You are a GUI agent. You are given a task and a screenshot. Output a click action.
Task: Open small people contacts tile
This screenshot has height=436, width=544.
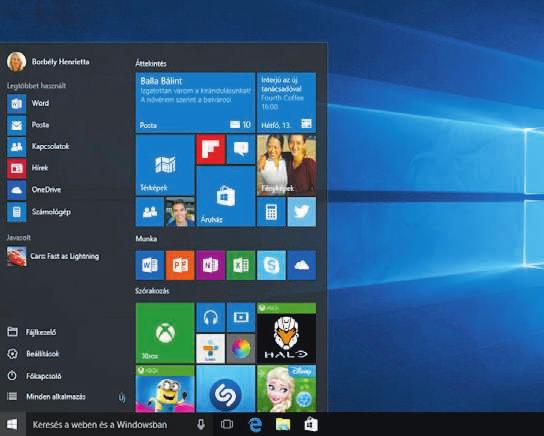pos(150,212)
